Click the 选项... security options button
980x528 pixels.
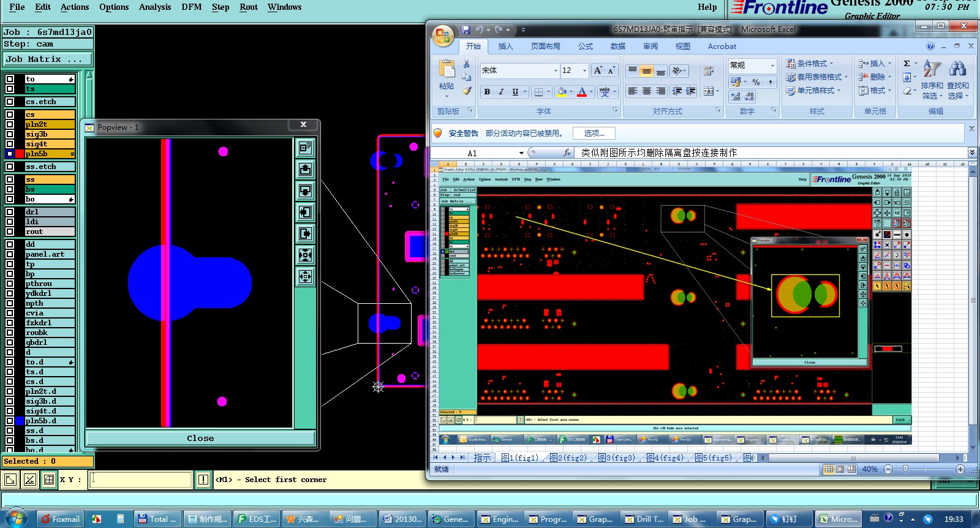(x=594, y=134)
